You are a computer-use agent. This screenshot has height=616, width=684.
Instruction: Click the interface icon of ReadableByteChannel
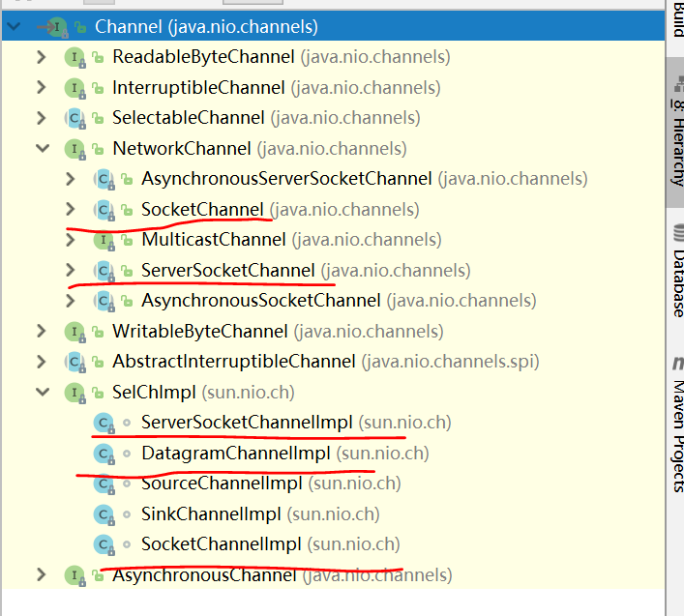click(x=75, y=58)
